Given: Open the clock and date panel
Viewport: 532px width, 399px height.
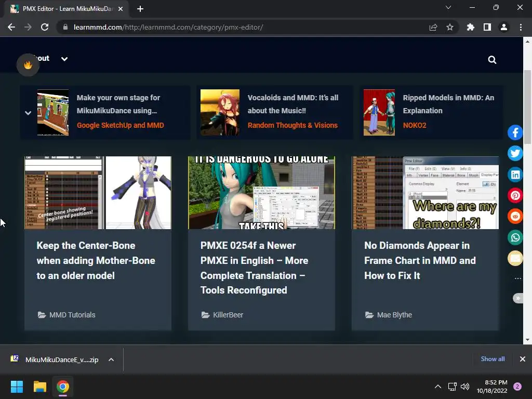Looking at the screenshot, I should (492, 387).
